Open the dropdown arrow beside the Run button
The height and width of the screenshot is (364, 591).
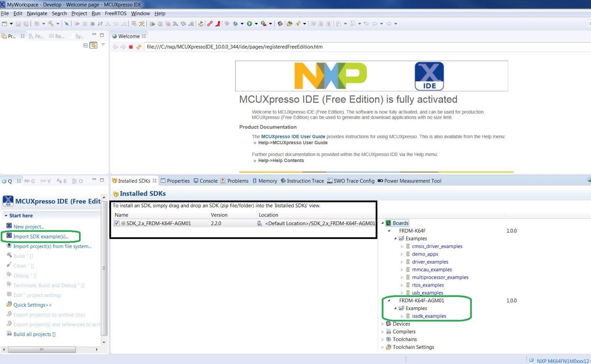[x=256, y=24]
